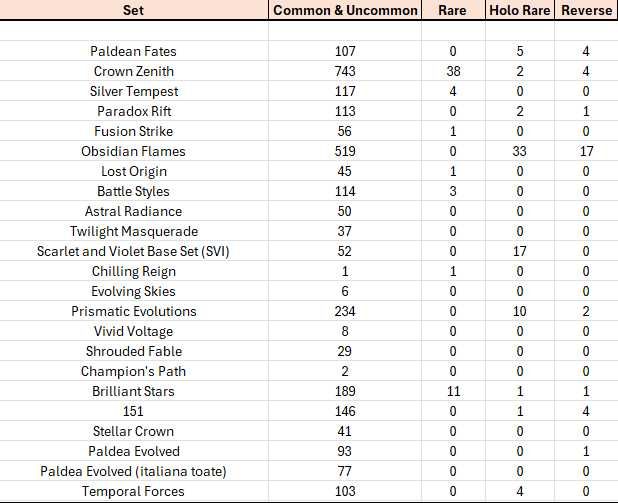Select Crown Zenith's 743 count cell
This screenshot has height=503, width=618.
[346, 71]
